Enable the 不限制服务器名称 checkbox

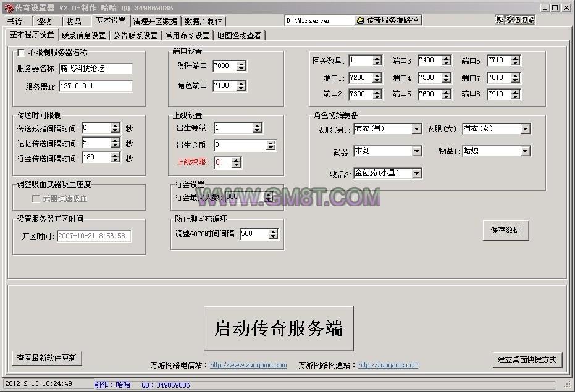22,53
